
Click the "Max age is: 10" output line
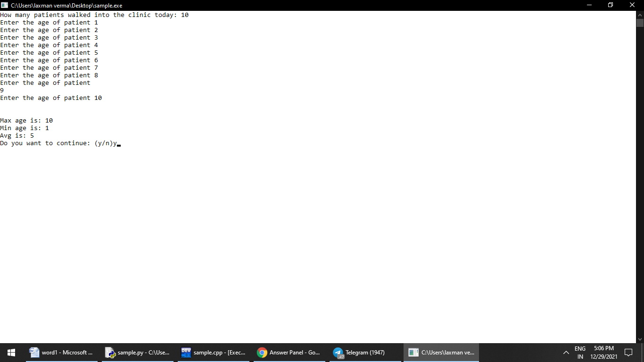click(x=26, y=121)
